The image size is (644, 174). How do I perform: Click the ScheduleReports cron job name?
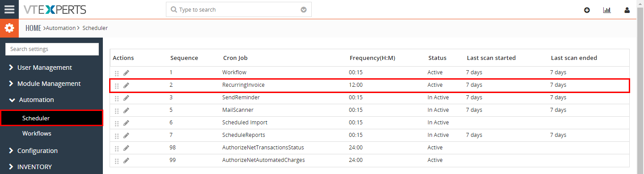(244, 135)
